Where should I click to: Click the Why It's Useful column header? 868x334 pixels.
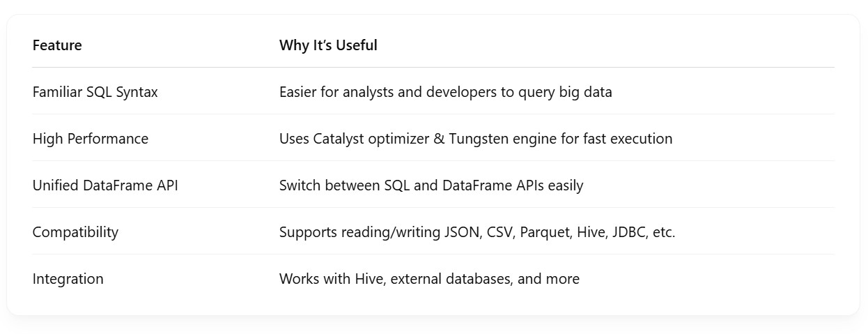click(x=328, y=45)
